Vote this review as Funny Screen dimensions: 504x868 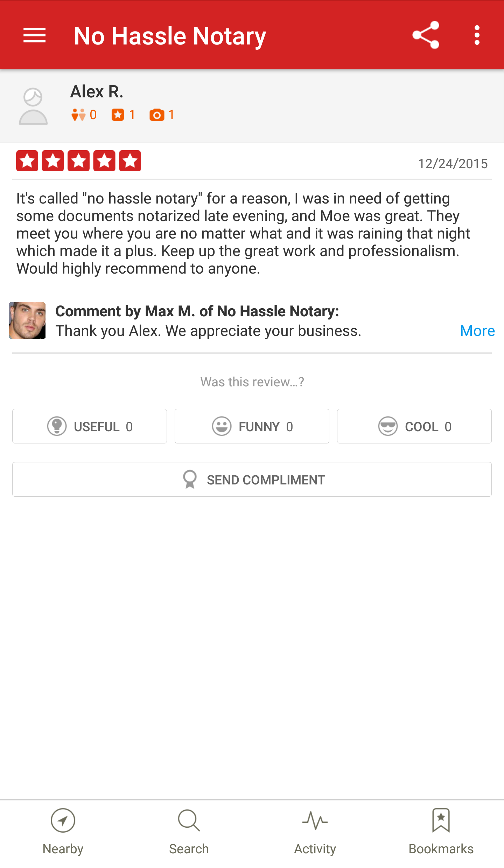(252, 426)
